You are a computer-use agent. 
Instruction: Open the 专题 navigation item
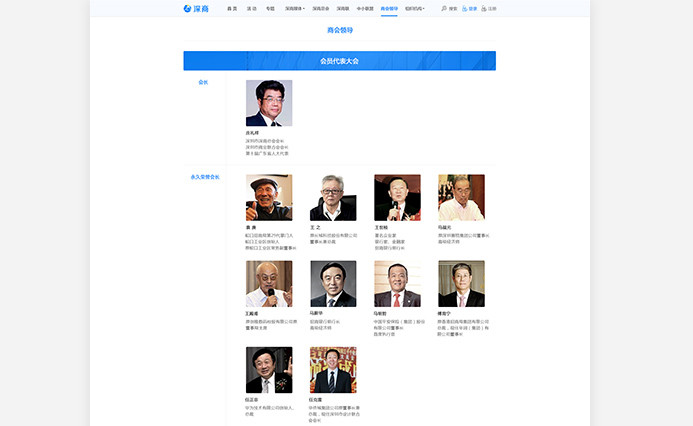tap(270, 8)
